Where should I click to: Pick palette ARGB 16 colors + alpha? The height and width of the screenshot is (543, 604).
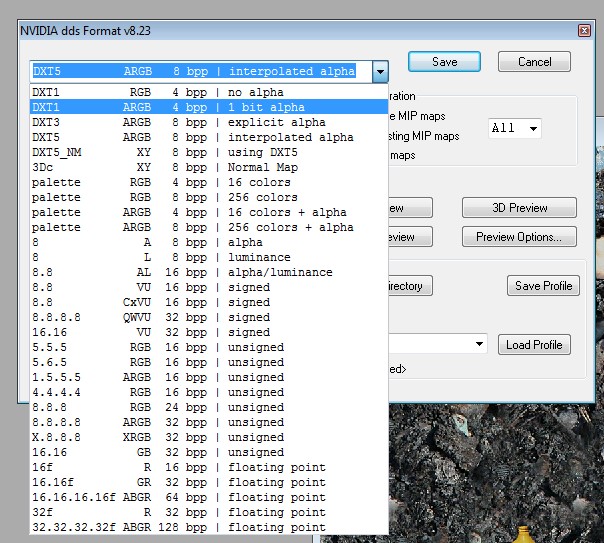point(209,212)
